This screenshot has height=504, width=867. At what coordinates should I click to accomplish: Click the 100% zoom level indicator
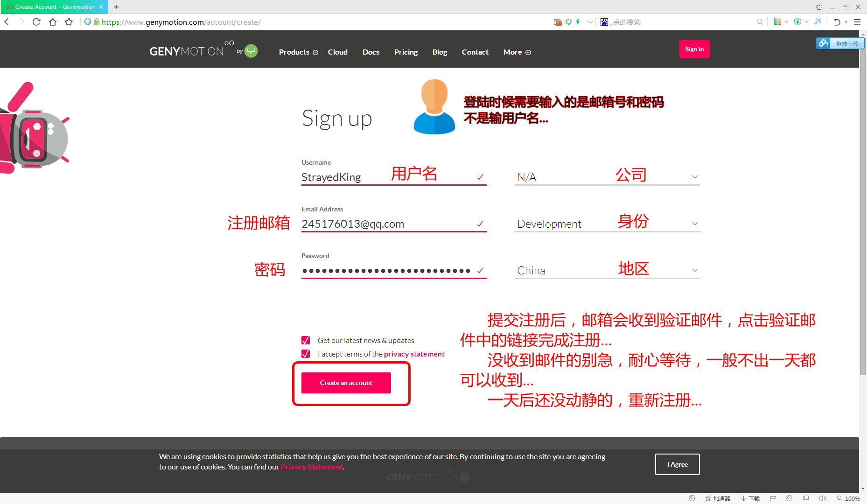click(x=848, y=498)
